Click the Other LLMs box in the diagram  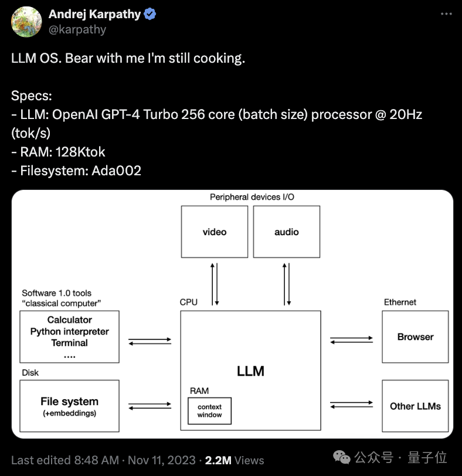(415, 406)
